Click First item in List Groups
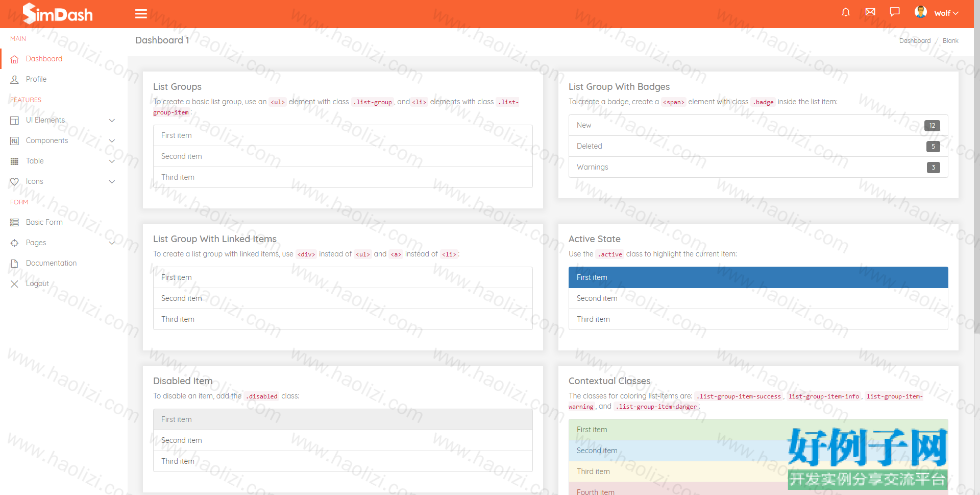Image resolution: width=980 pixels, height=495 pixels. pos(342,135)
